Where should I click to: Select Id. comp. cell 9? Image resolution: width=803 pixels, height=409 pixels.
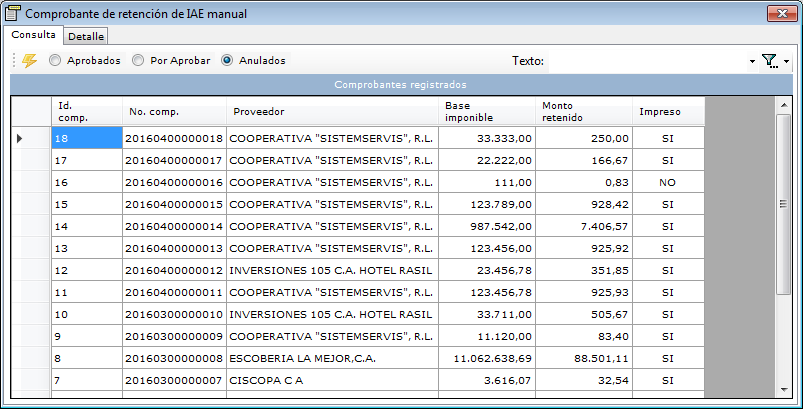click(87, 336)
